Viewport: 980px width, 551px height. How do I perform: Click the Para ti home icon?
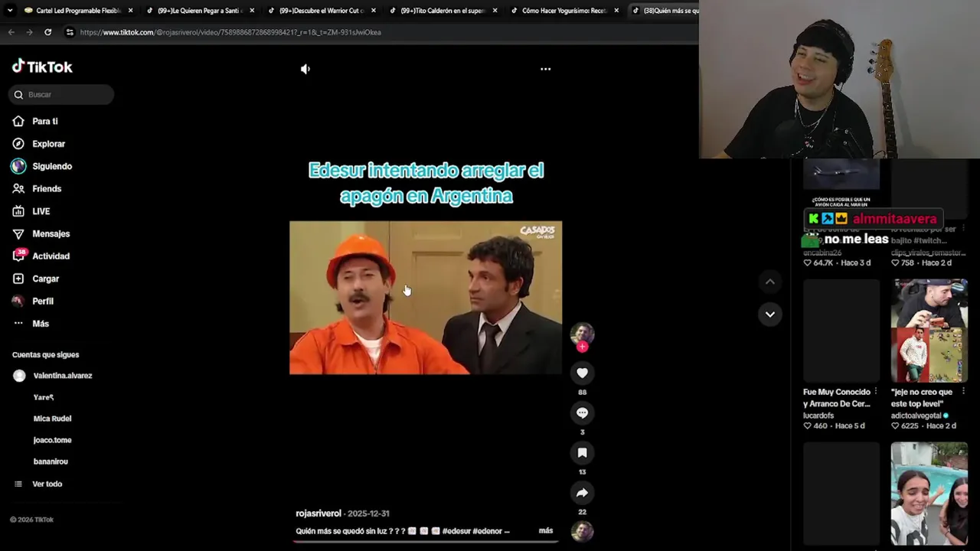click(x=18, y=122)
